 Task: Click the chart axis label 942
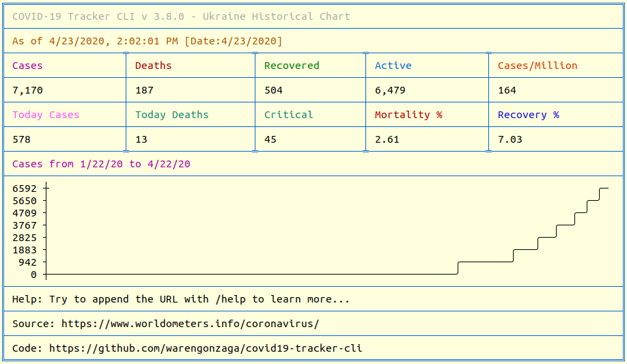(x=27, y=262)
